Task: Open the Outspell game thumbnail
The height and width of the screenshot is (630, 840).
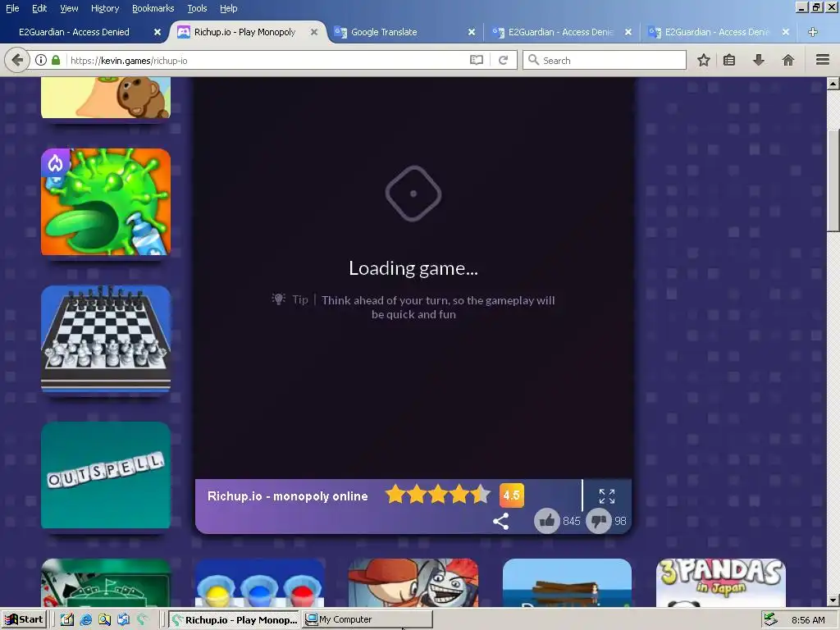Action: 106,475
